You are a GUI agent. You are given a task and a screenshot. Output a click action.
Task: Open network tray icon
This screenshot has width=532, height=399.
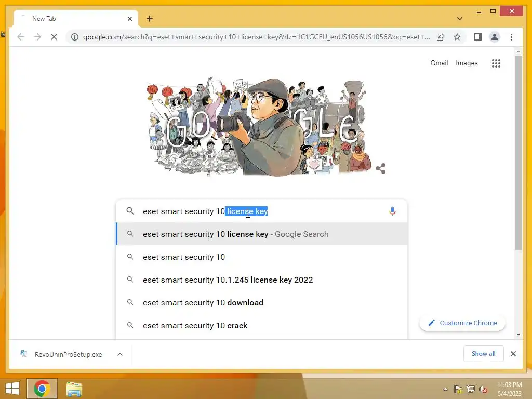470,389
